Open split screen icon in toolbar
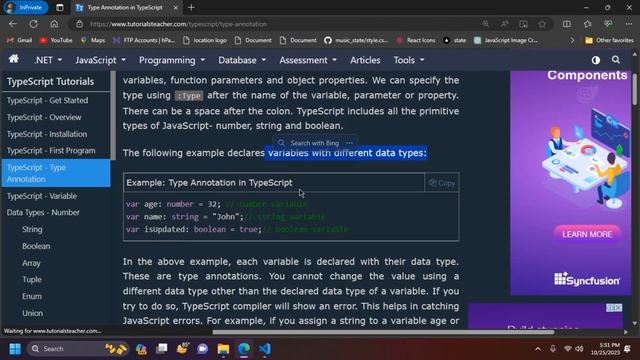The image size is (640, 360). pyautogui.click(x=567, y=24)
